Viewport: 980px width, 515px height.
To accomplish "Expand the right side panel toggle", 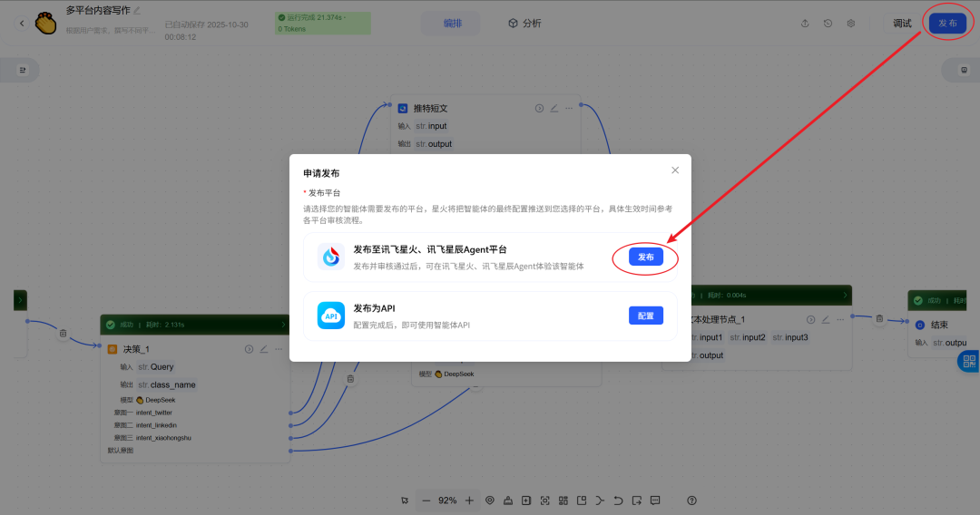I will (x=965, y=70).
